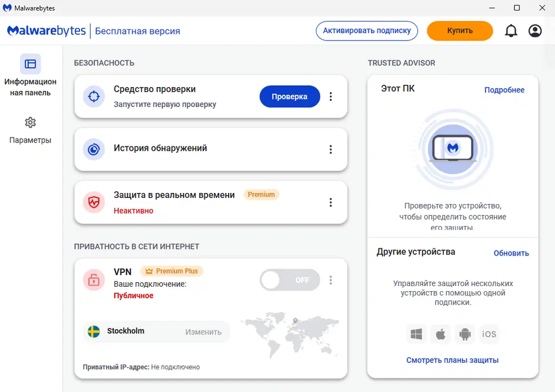Toggle the VPN switch on
The image size is (555, 392).
point(290,280)
